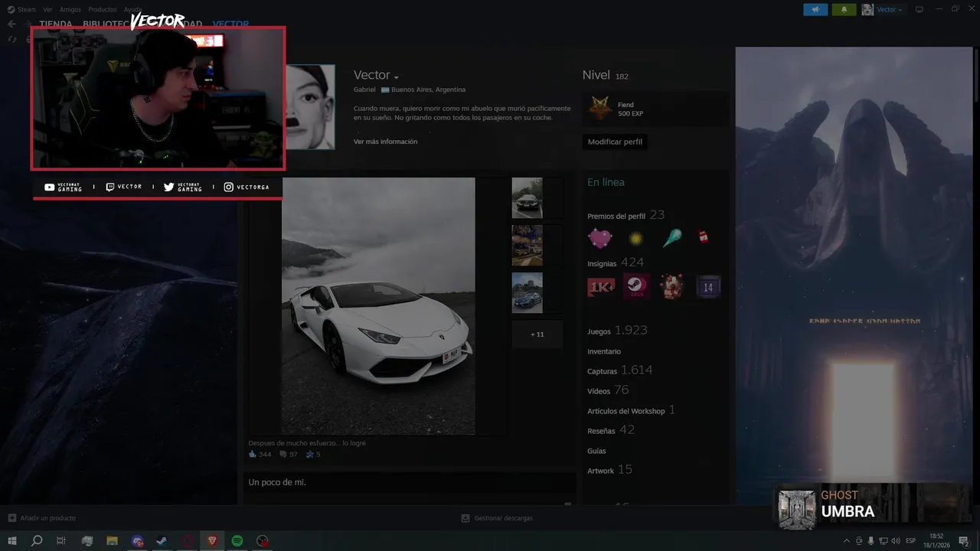The image size is (980, 551).
Task: Open the green notifications bell
Action: click(x=844, y=10)
